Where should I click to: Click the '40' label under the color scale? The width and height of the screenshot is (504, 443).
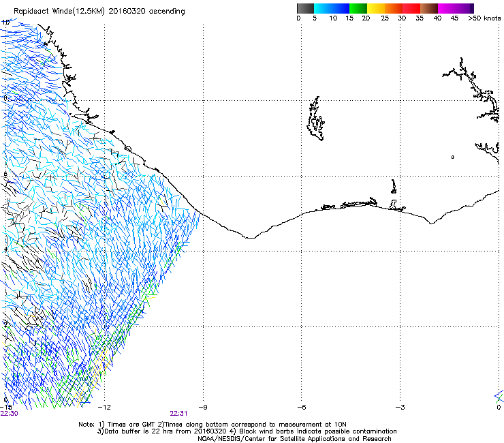point(437,18)
